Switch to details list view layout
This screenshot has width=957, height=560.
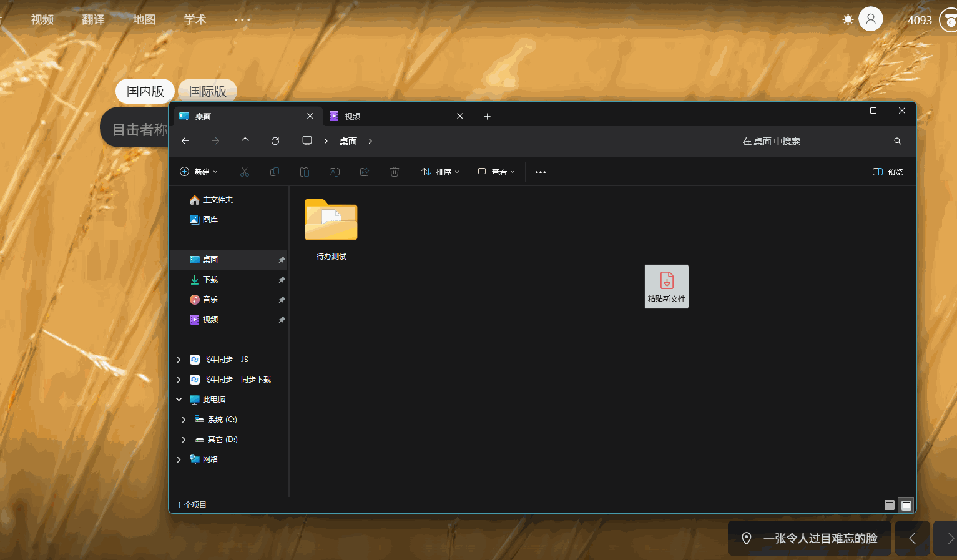pyautogui.click(x=890, y=505)
